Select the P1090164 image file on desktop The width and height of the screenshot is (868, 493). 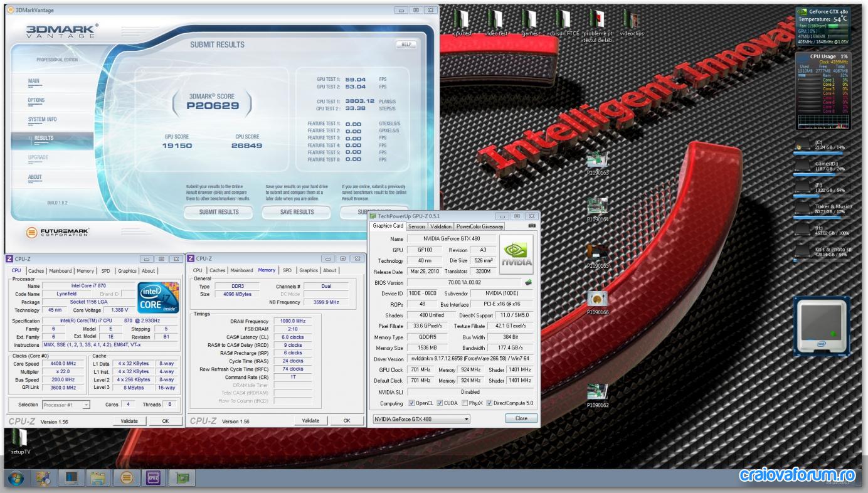pos(598,210)
